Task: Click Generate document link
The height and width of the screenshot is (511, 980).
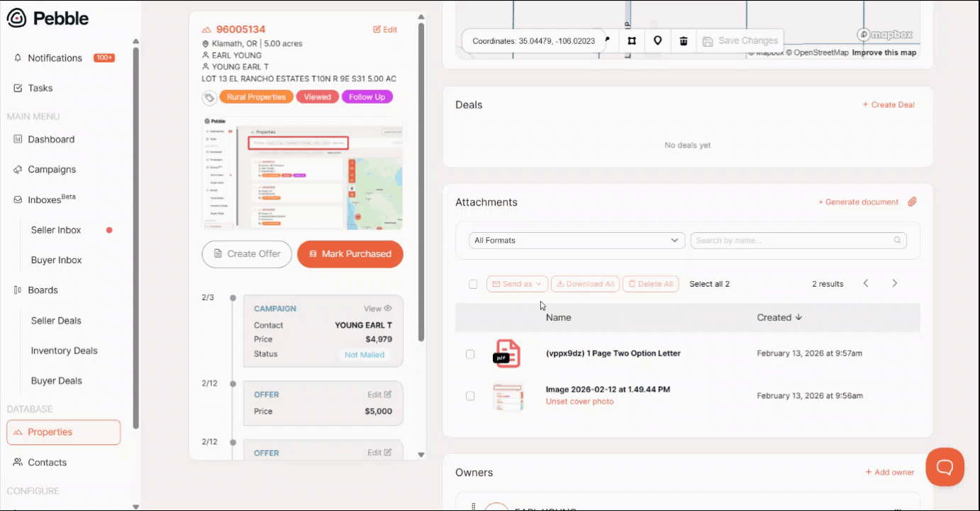Action: tap(858, 202)
